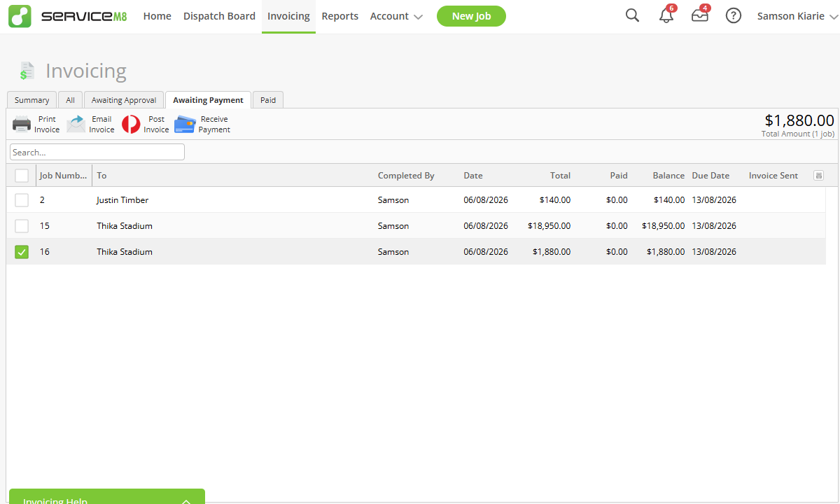The height and width of the screenshot is (504, 840).
Task: Go to Home in the navigation
Action: pyautogui.click(x=157, y=16)
